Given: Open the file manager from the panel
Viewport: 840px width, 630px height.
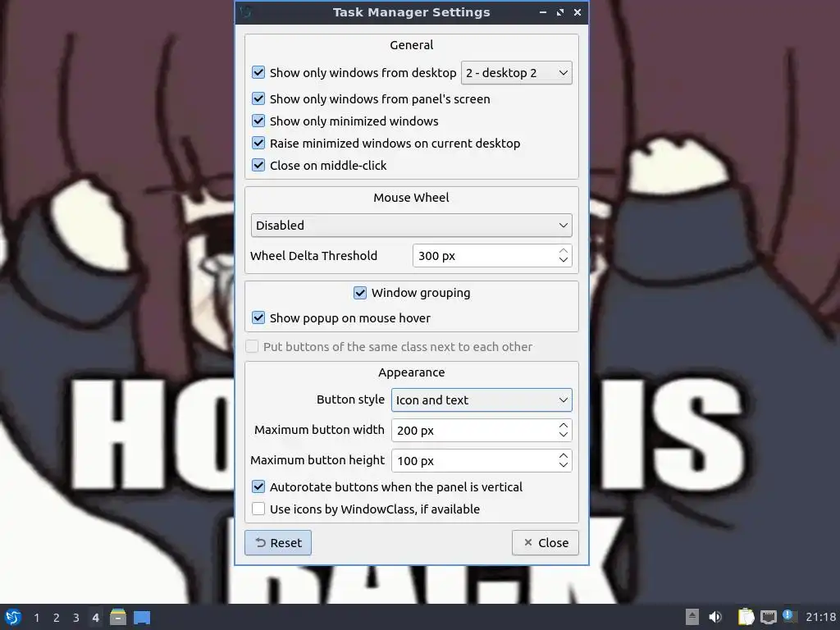Looking at the screenshot, I should coord(118,617).
